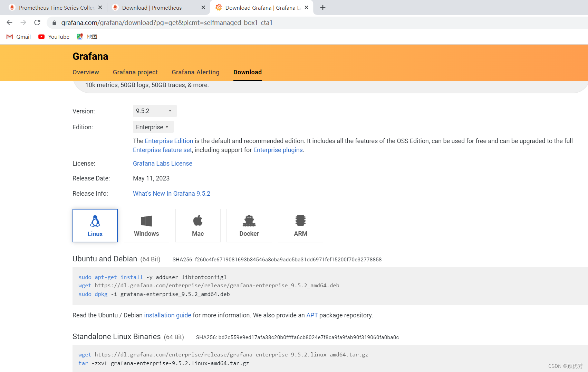
Task: Reload the current page
Action: point(37,22)
